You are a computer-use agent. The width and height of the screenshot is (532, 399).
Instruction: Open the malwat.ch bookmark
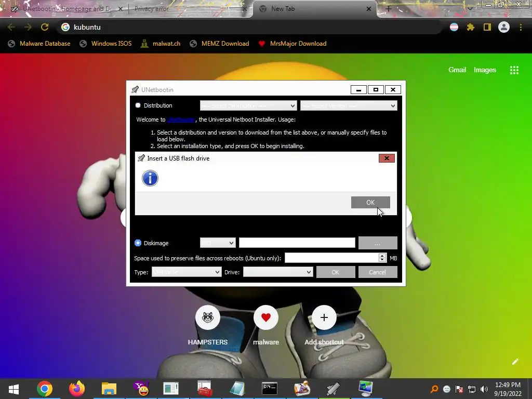click(161, 44)
